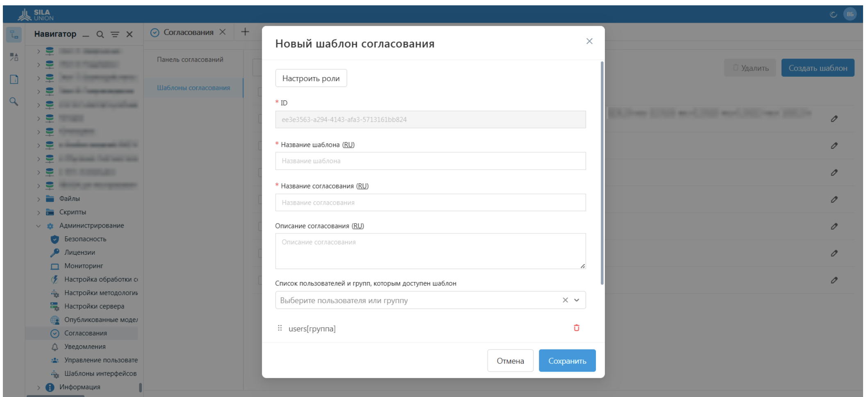
Task: Open the user or group dropdown arrow
Action: click(x=577, y=300)
